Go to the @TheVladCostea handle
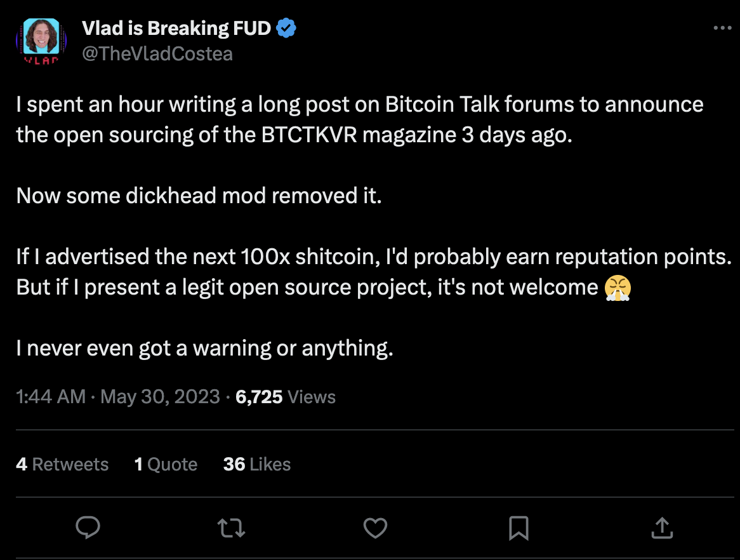 tap(157, 54)
